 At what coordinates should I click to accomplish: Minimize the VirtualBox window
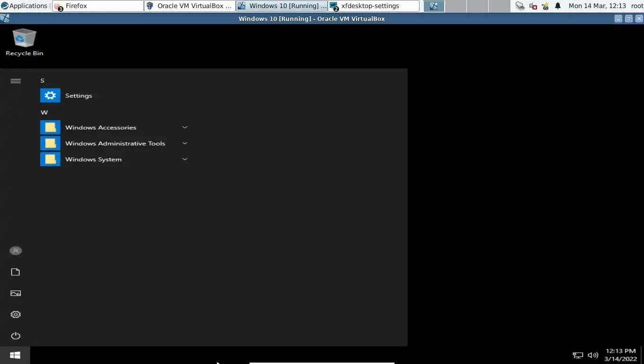(618, 19)
